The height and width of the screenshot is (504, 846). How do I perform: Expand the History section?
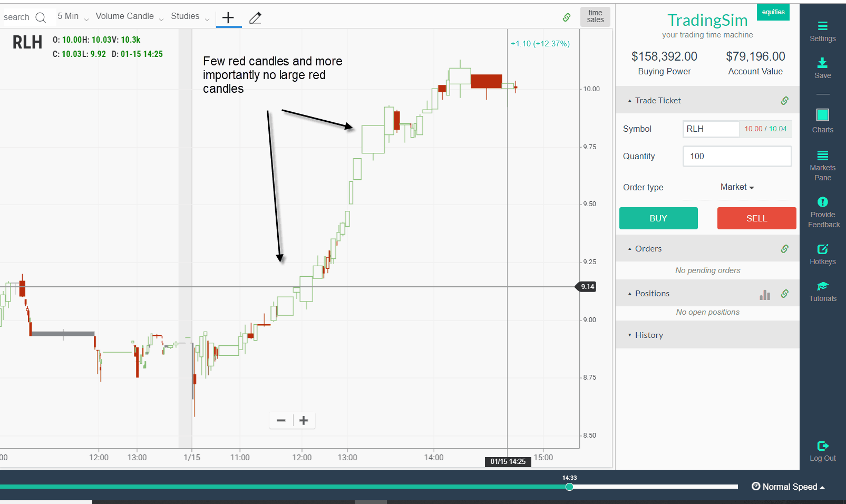click(x=629, y=335)
